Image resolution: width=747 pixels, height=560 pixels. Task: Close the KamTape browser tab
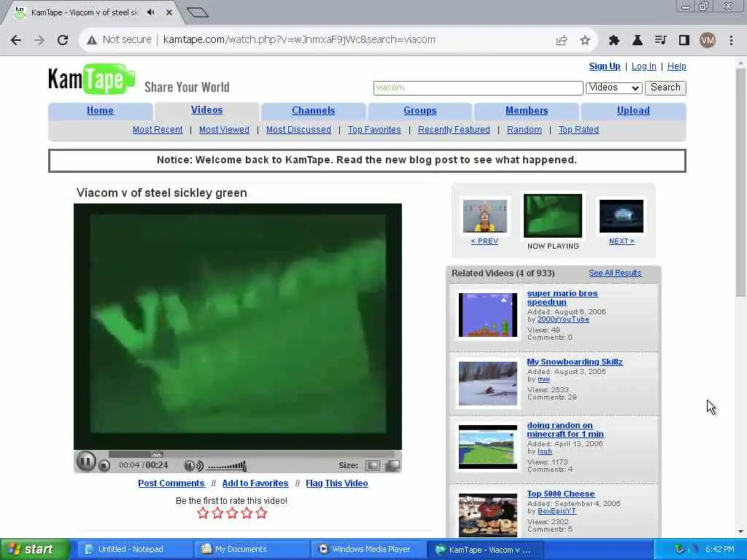click(169, 12)
